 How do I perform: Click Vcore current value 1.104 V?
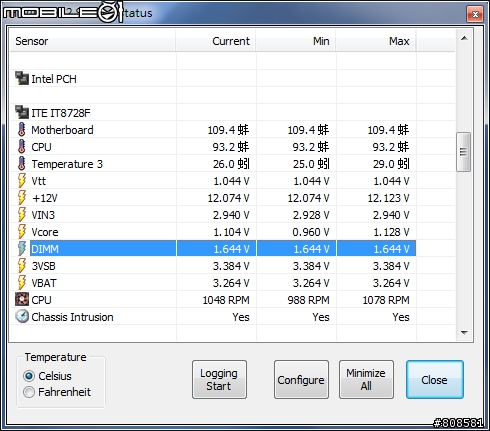pyautogui.click(x=231, y=232)
